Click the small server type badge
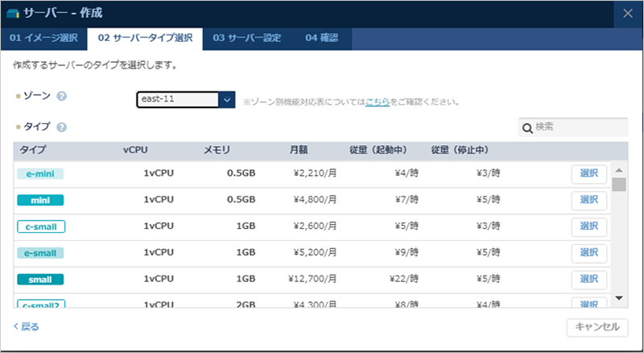Screen dimensions: 644x353 click(40, 280)
